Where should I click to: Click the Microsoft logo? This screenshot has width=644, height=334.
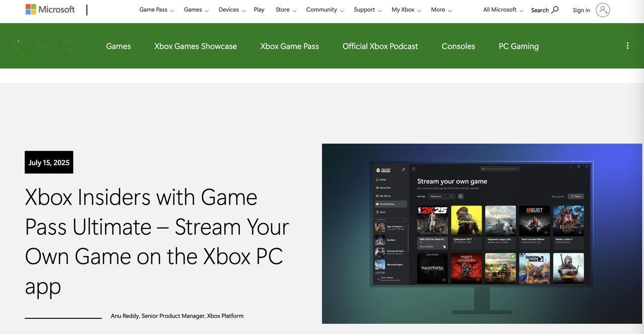click(x=50, y=10)
